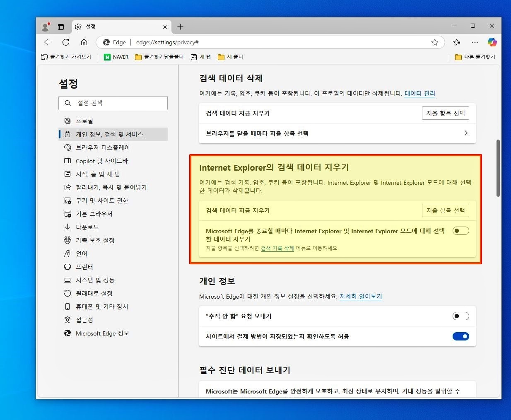Open 휴대폰 및 기타 장치 settings
511x420 pixels.
(113, 307)
